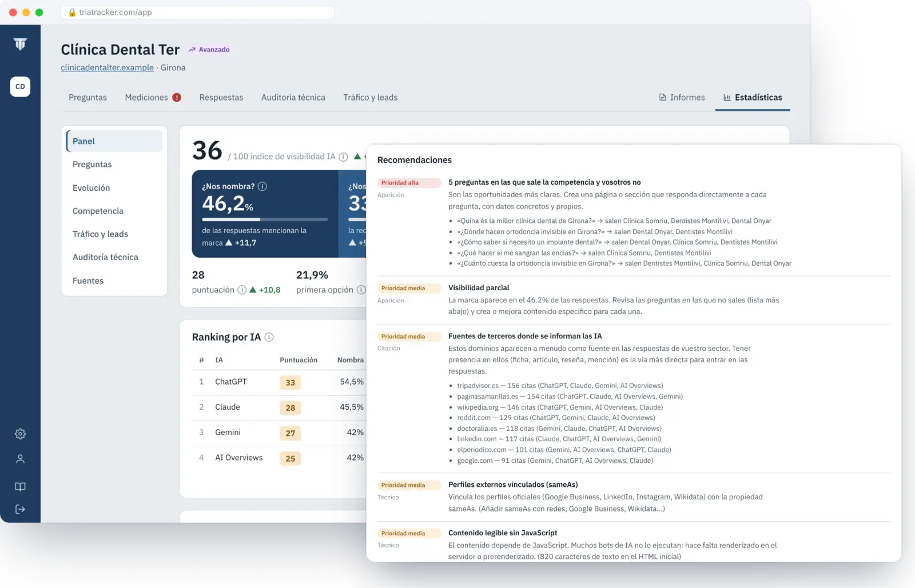Click Claude score badge 28

(291, 408)
